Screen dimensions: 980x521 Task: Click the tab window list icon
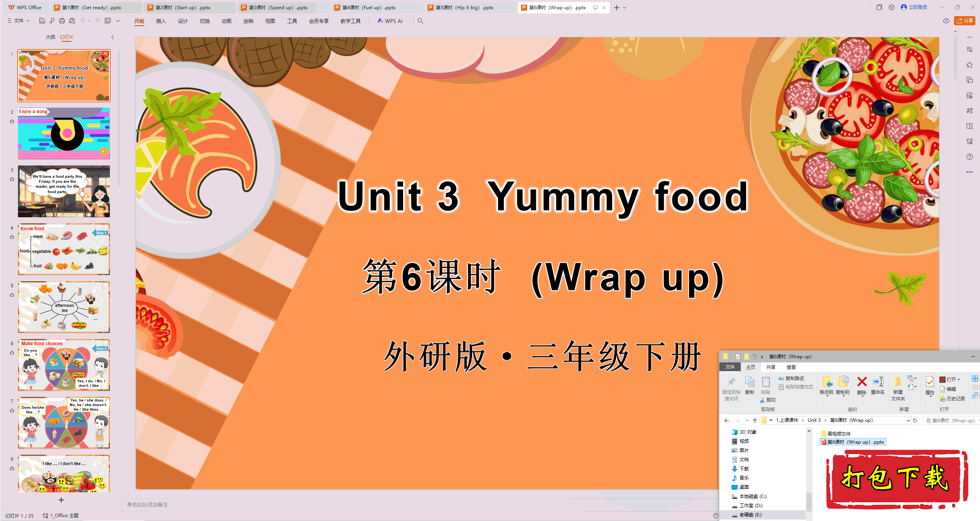(879, 7)
